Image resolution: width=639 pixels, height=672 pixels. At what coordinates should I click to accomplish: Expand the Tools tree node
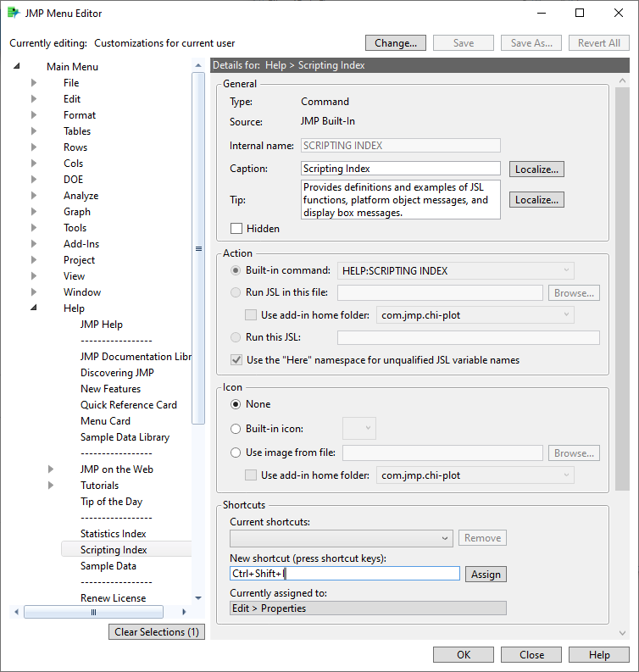tap(34, 228)
